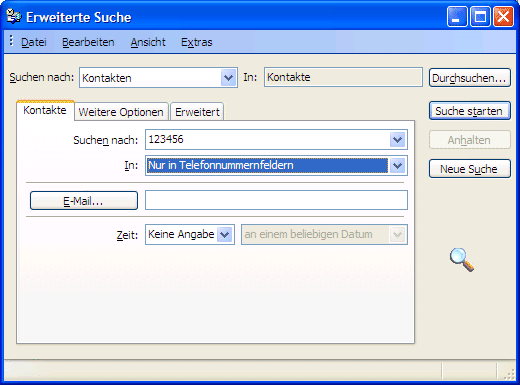Close the Erweiterte Suche window
The height and width of the screenshot is (385, 520).
tap(504, 16)
